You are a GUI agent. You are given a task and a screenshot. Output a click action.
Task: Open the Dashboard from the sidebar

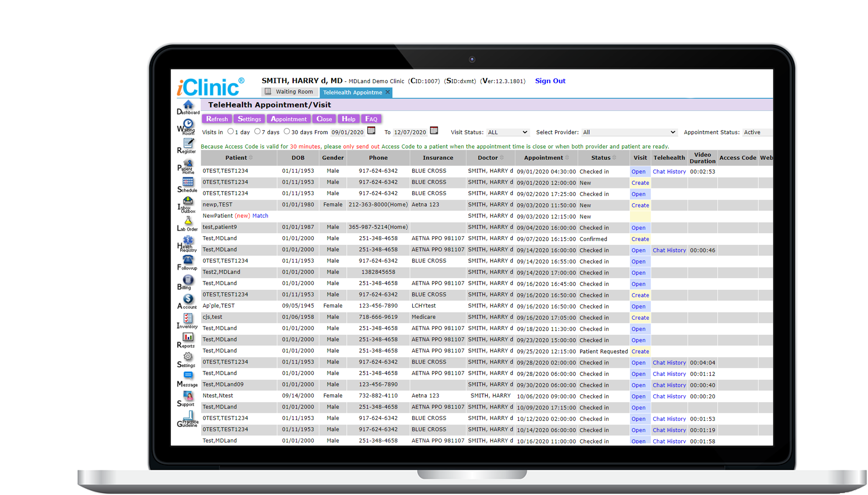187,107
